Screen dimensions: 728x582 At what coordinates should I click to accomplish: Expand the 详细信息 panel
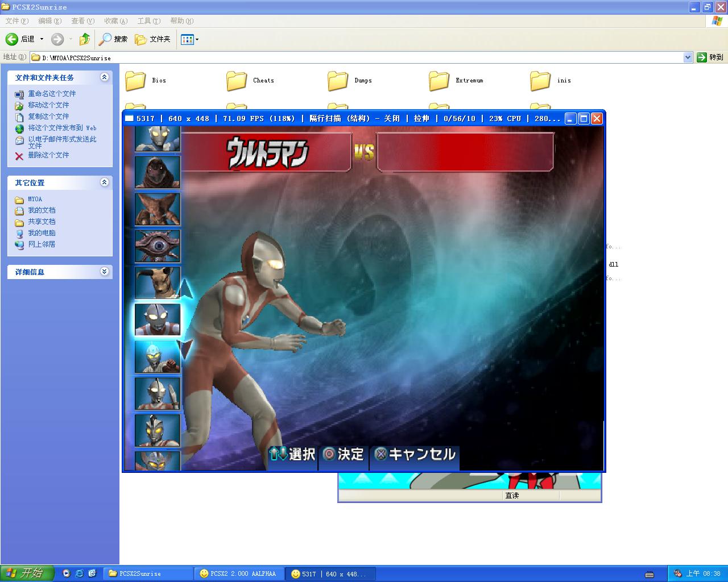coord(104,272)
